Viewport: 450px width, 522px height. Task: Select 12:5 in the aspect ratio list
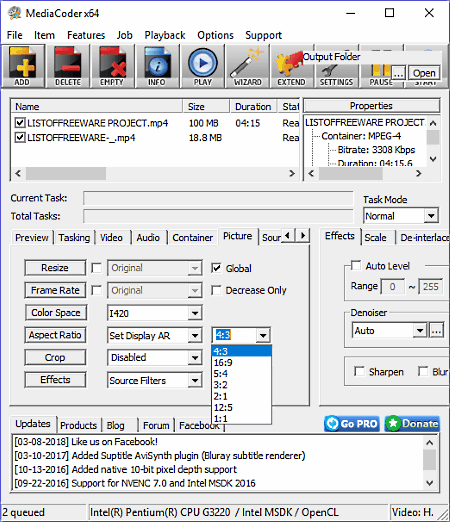tap(241, 407)
